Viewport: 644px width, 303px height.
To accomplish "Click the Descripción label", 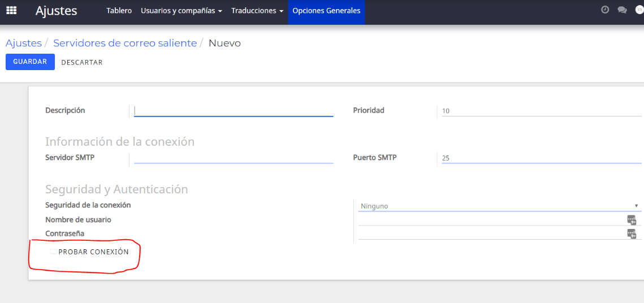I will click(65, 110).
